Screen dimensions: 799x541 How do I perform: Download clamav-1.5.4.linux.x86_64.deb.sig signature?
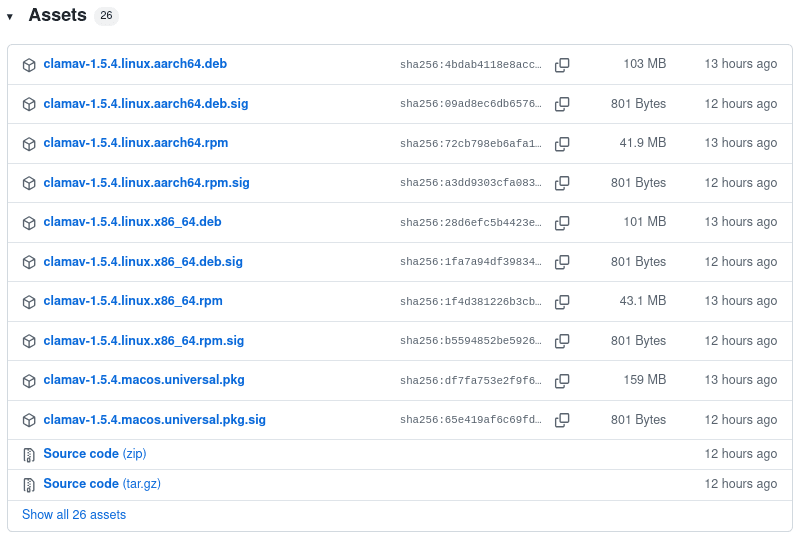click(x=143, y=261)
